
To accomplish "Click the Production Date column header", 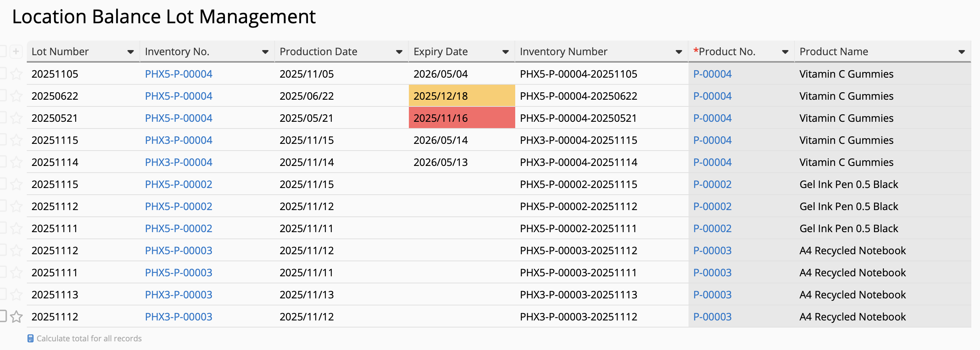I will (318, 52).
